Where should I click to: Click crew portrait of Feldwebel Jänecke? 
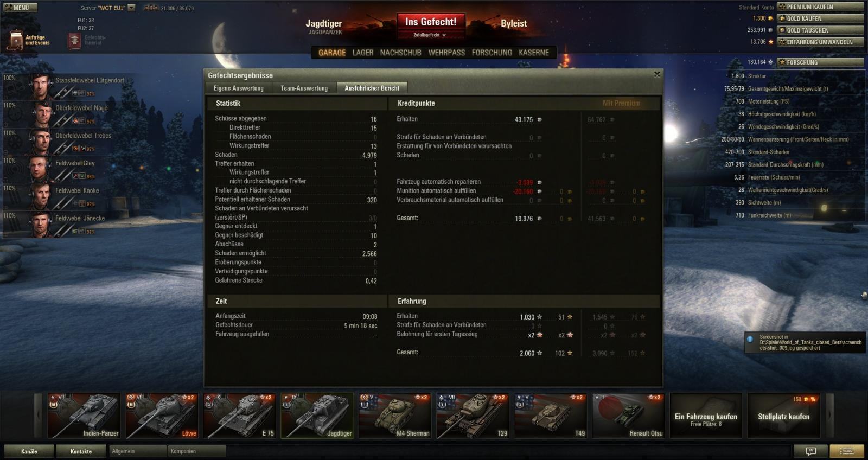[x=41, y=225]
